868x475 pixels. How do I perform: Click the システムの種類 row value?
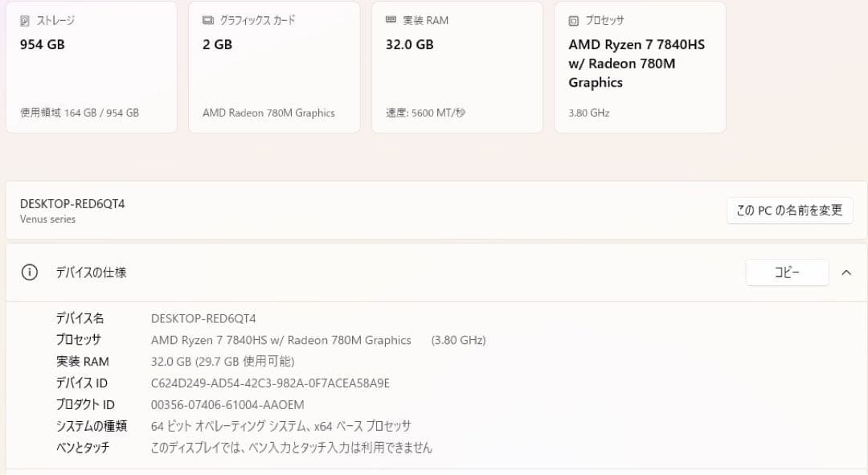[x=280, y=426]
